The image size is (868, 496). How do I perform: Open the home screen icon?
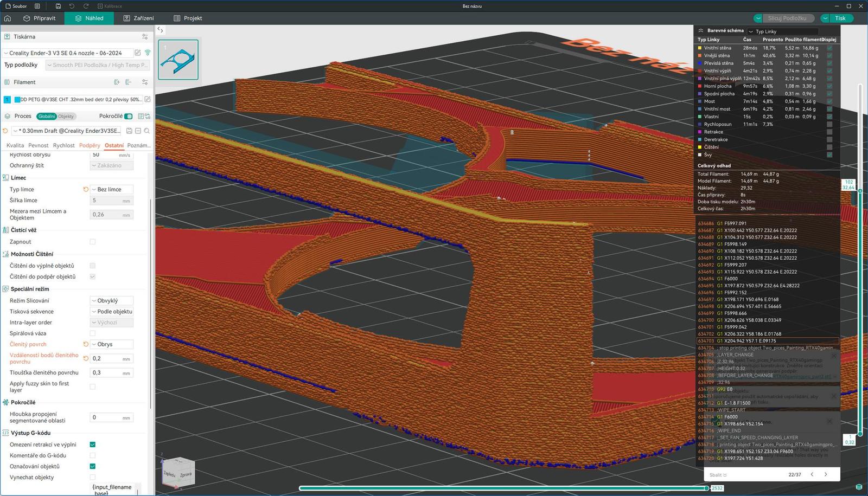[x=8, y=18]
